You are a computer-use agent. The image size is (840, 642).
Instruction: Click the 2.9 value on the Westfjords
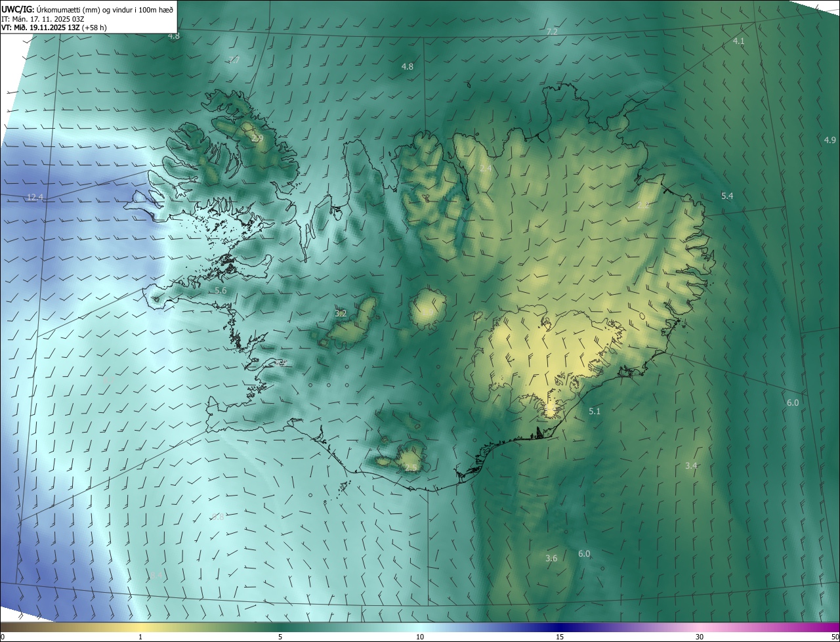coord(257,139)
